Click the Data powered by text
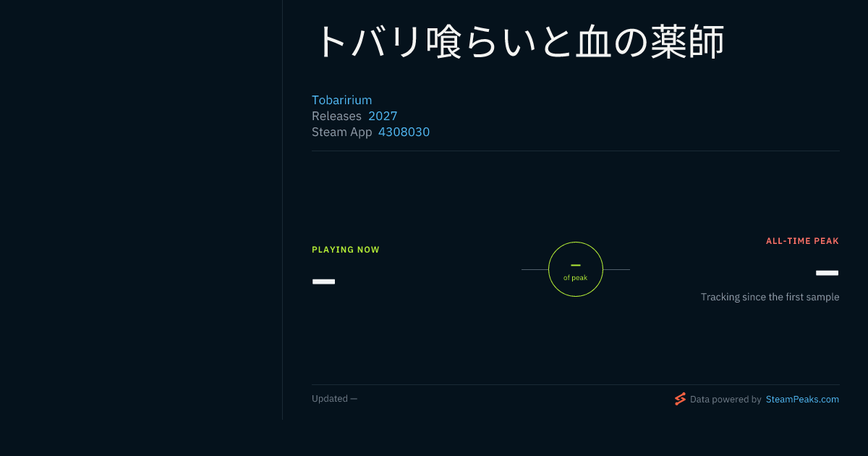The width and height of the screenshot is (868, 456). point(726,399)
